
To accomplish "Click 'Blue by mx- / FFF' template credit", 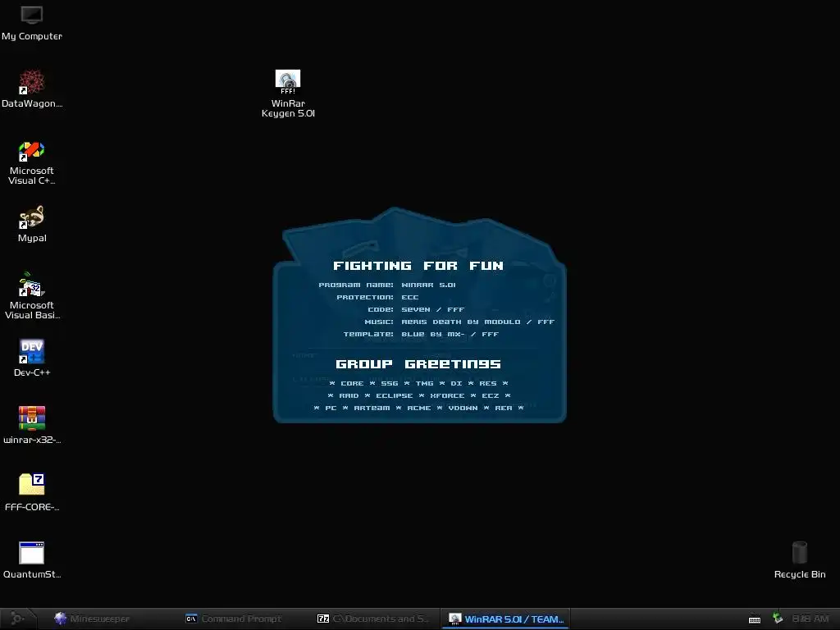I will 450,335.
